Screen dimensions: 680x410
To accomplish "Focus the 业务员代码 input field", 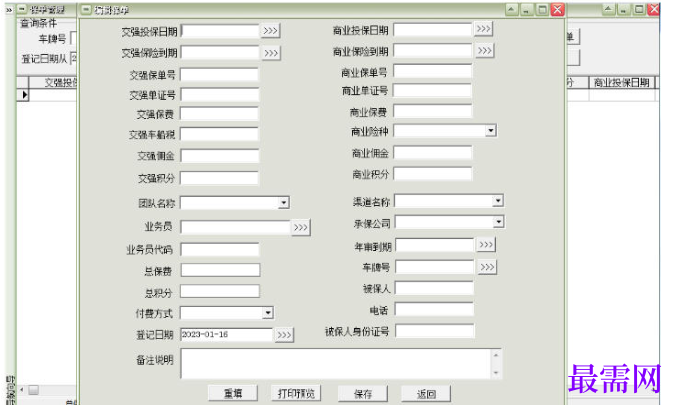I will [x=220, y=249].
